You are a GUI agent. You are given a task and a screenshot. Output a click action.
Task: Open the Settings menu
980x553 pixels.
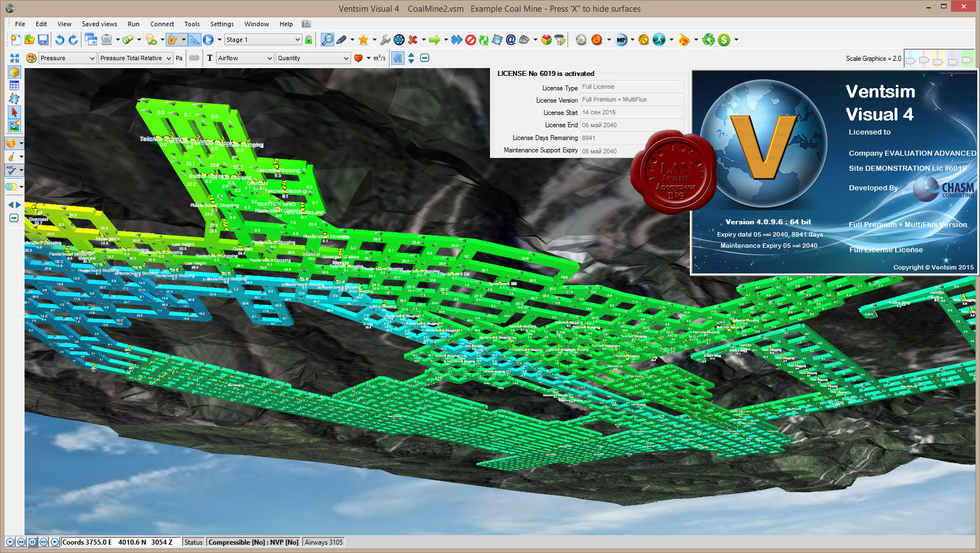tap(222, 24)
